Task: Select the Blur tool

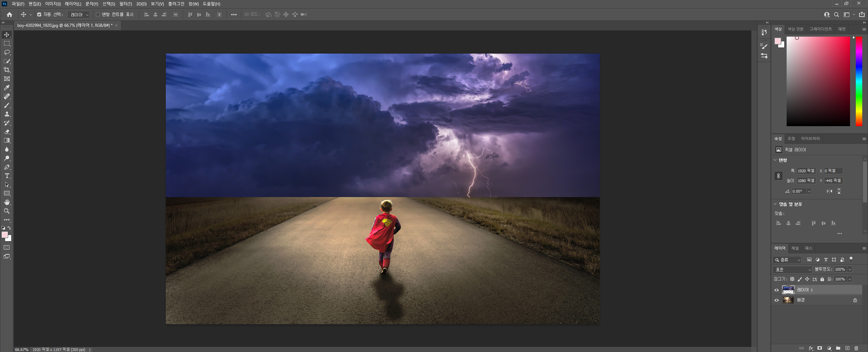Action: 7,149
